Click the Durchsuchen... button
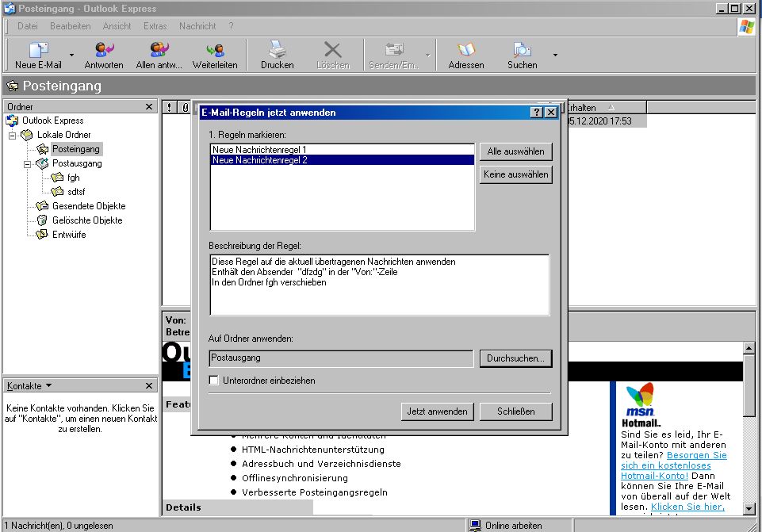Image resolution: width=762 pixels, height=532 pixels. tap(515, 358)
